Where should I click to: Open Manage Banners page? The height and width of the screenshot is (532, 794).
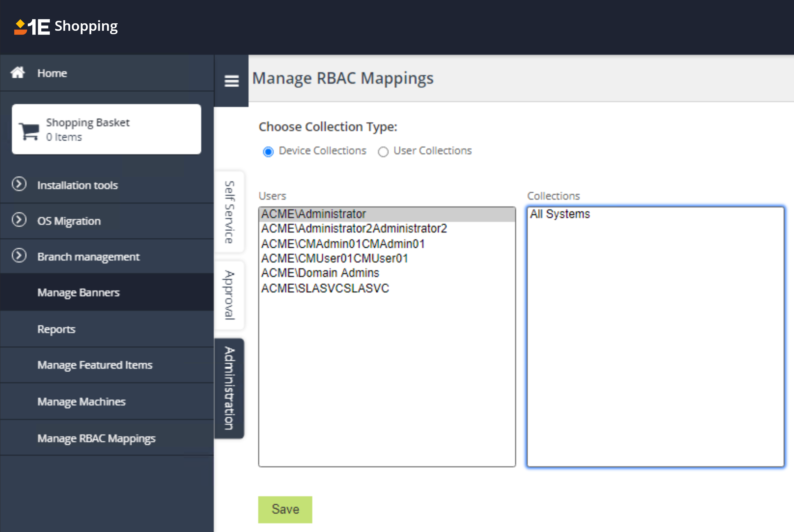coord(78,292)
